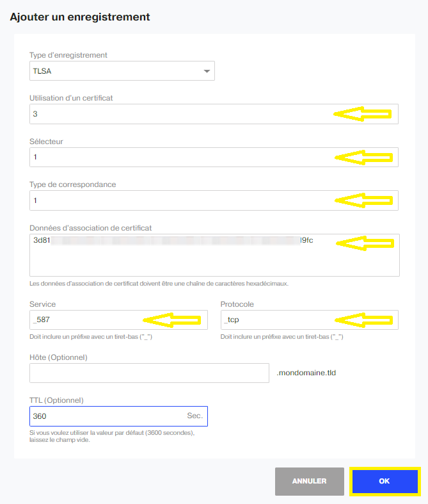Image resolution: width=428 pixels, height=504 pixels.
Task: Click the yellow arrow in certificate data box
Action: [365, 243]
